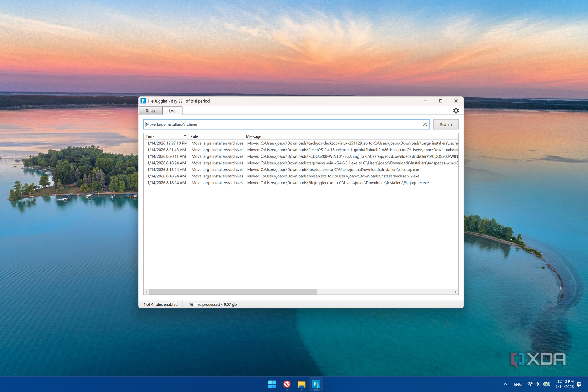Clear the search field with X icon

click(425, 124)
